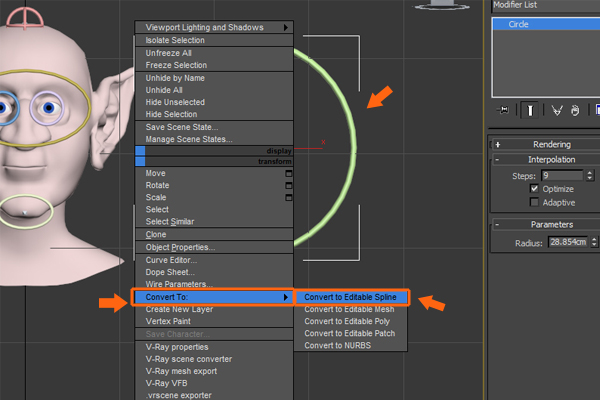
Task: Open the Modifier List dropdown
Action: (x=546, y=5)
